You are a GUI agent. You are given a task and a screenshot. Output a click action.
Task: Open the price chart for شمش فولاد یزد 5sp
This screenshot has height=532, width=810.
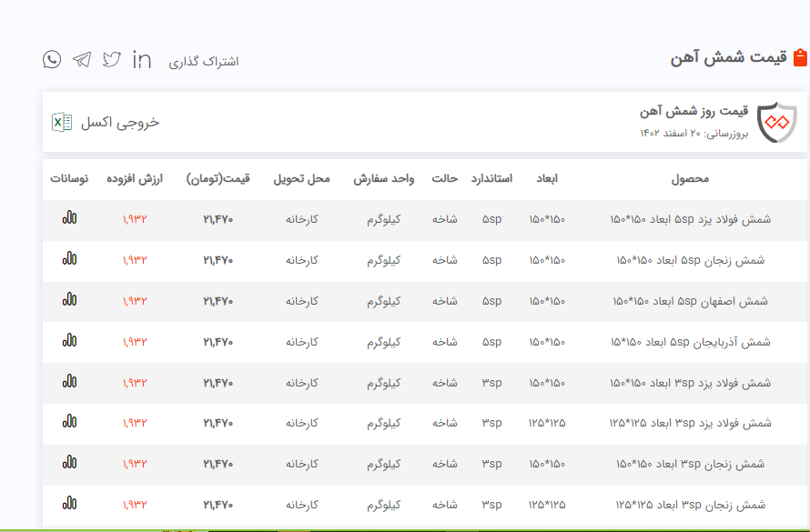[x=69, y=218]
